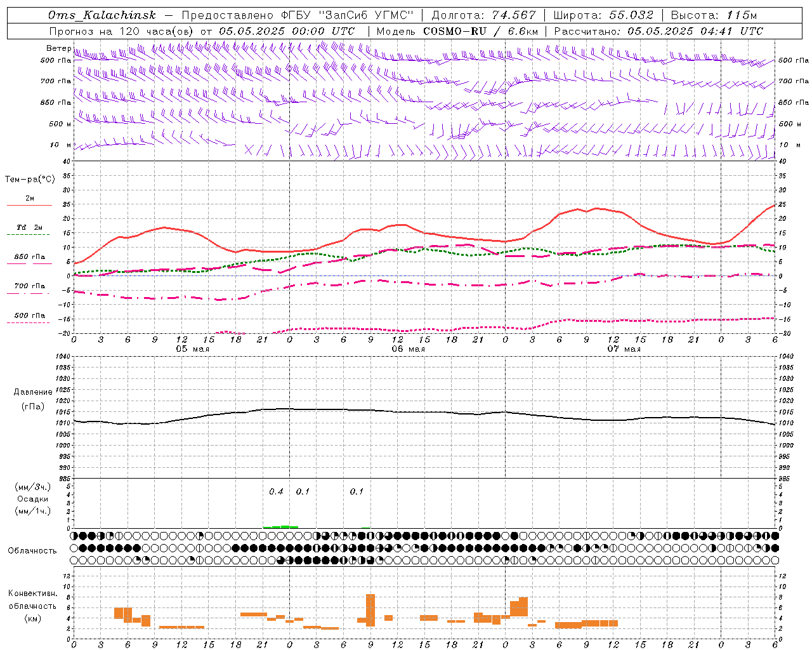Click the solid line sample under 2м legend
Viewport: 812px width, 650px height.
click(x=29, y=206)
